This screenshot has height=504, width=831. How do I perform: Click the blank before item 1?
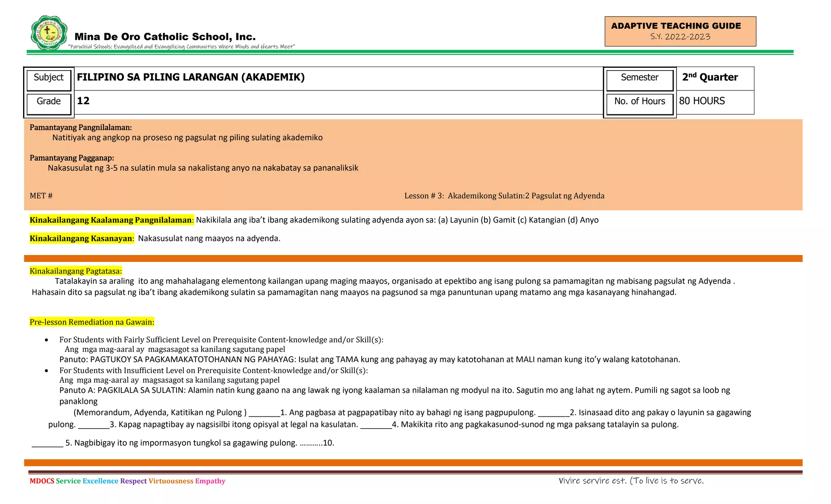pos(264,414)
